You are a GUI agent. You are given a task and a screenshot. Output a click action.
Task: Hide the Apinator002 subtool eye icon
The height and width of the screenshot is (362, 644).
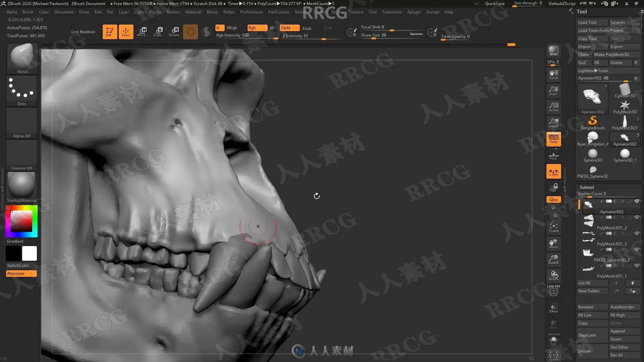pos(637,201)
